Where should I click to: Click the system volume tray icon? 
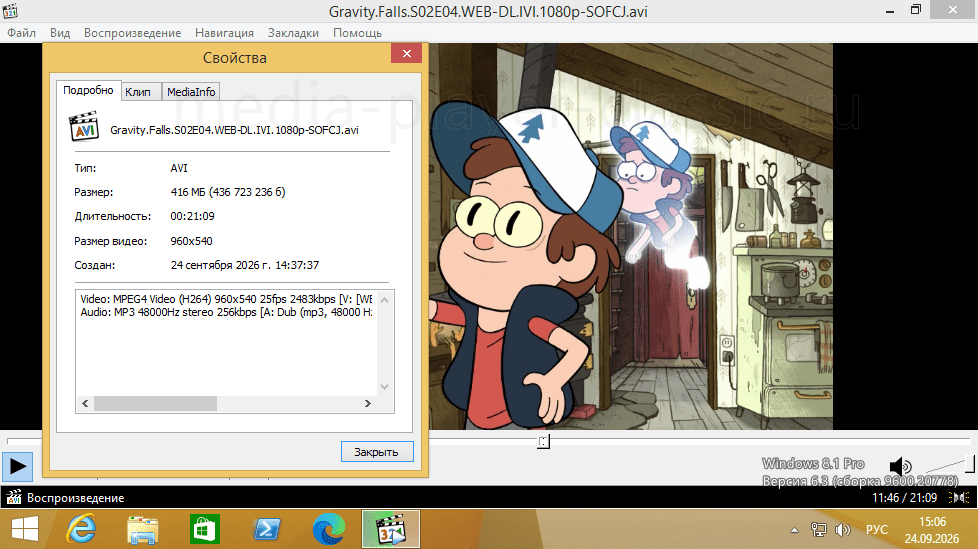coord(843,530)
